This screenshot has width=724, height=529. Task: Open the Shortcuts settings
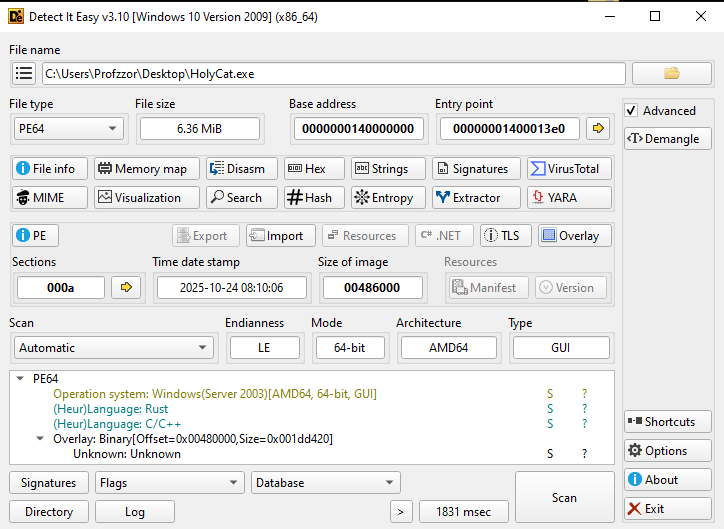pos(668,421)
